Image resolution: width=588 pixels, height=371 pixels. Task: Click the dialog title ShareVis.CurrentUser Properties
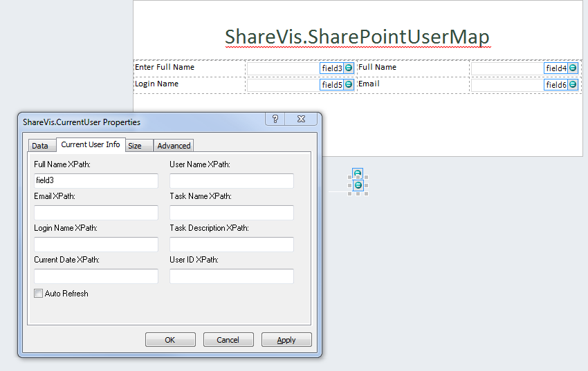click(x=82, y=122)
